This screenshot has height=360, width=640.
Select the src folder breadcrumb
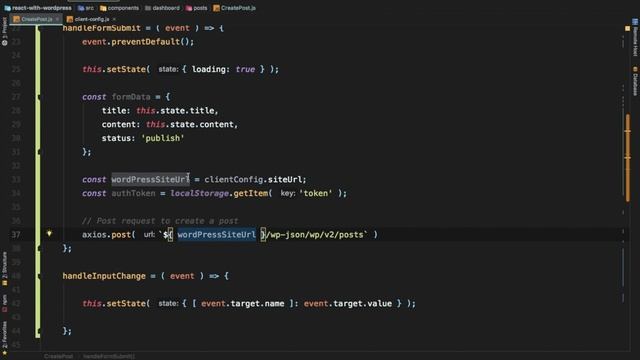[x=86, y=8]
